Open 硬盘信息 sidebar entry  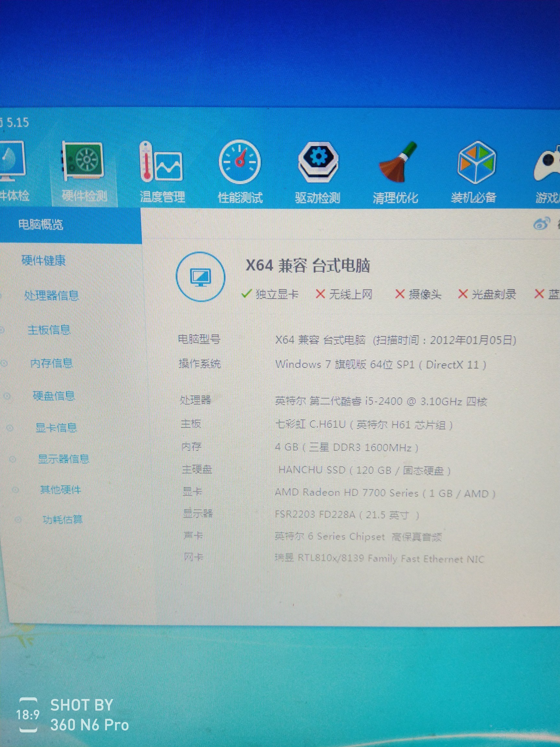[54, 396]
